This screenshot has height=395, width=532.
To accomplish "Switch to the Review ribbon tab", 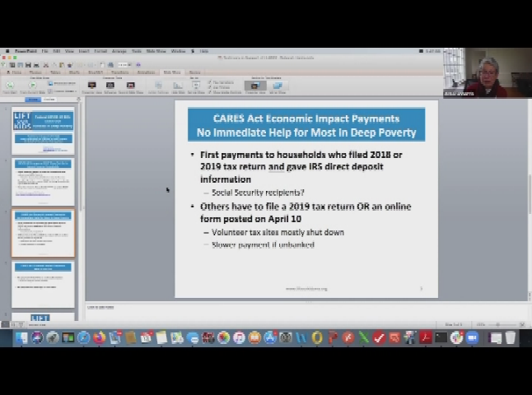I will 194,72.
